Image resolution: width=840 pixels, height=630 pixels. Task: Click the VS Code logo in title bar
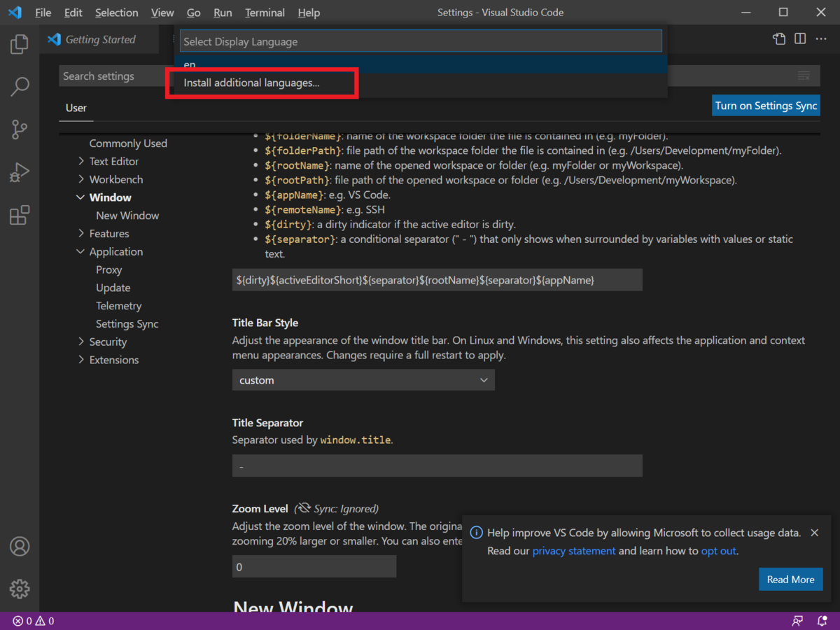pyautogui.click(x=15, y=13)
